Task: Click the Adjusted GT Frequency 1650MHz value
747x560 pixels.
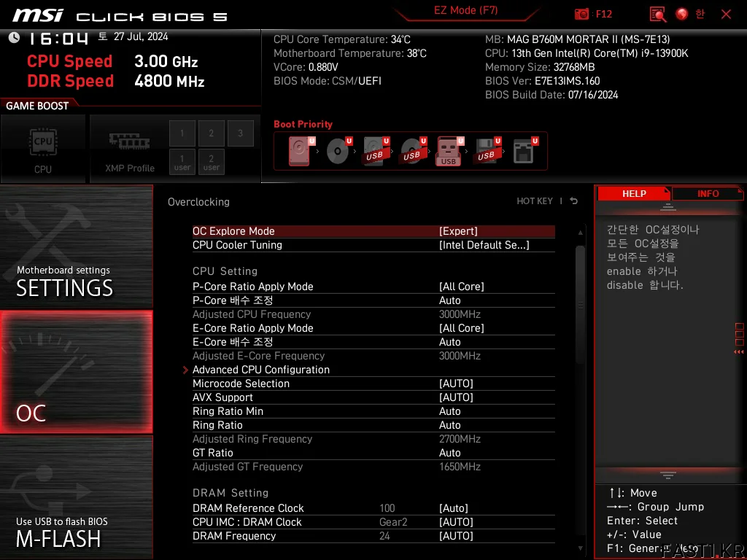Action: pos(460,467)
